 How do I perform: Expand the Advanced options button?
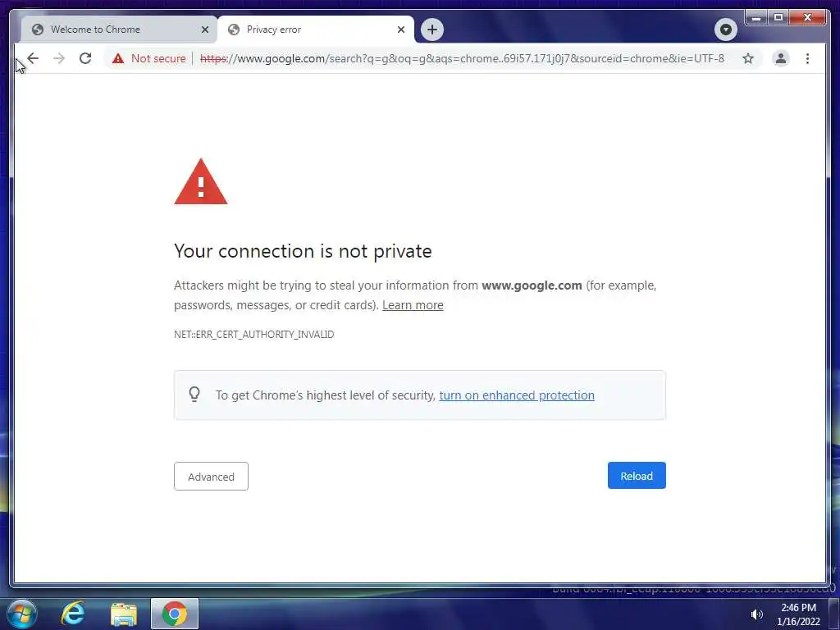point(211,477)
